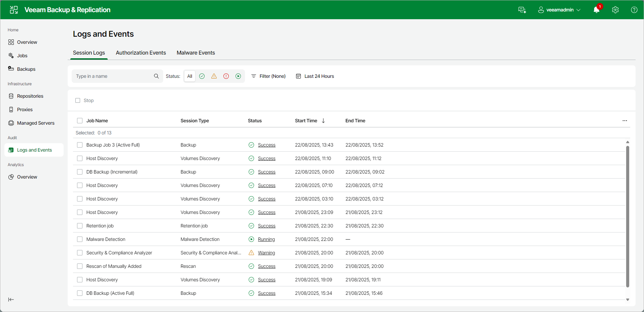The width and height of the screenshot is (644, 312).
Task: Sort by Start Time column arrow
Action: [x=323, y=120]
